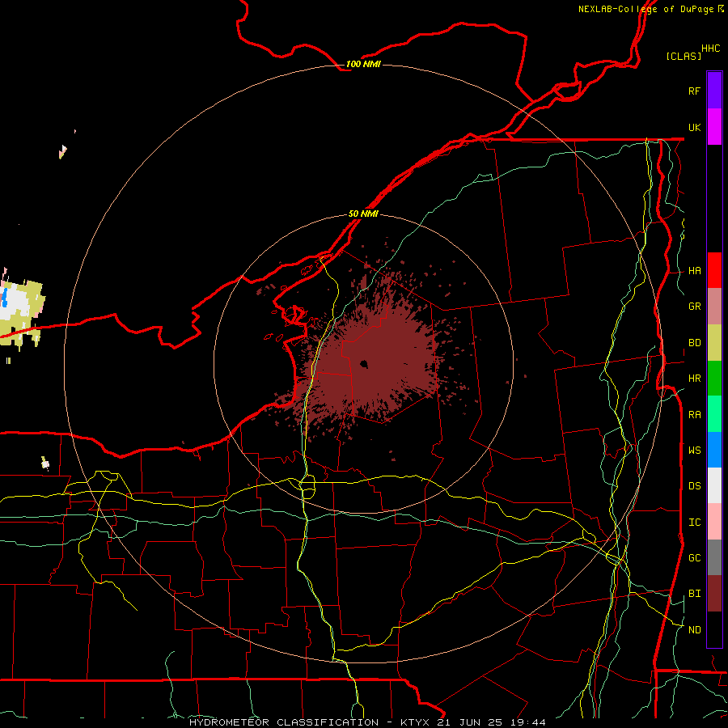Click the 'ND' legend label
The image size is (728, 728).
point(694,630)
